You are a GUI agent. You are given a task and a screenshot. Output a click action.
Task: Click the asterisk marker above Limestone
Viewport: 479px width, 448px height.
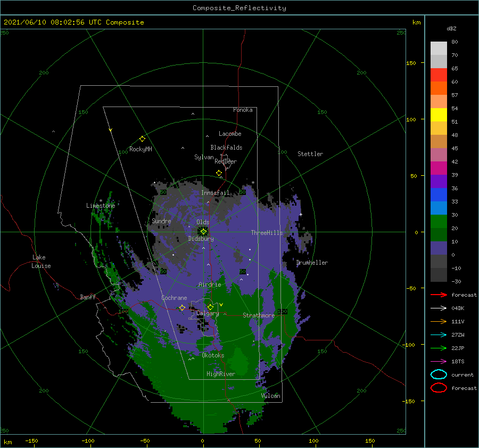(101, 201)
